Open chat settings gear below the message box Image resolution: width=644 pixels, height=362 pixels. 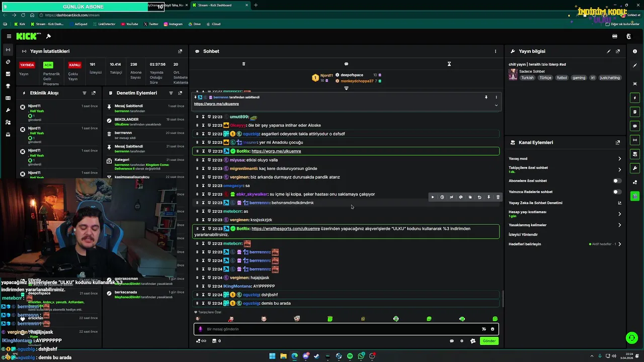(x=462, y=341)
